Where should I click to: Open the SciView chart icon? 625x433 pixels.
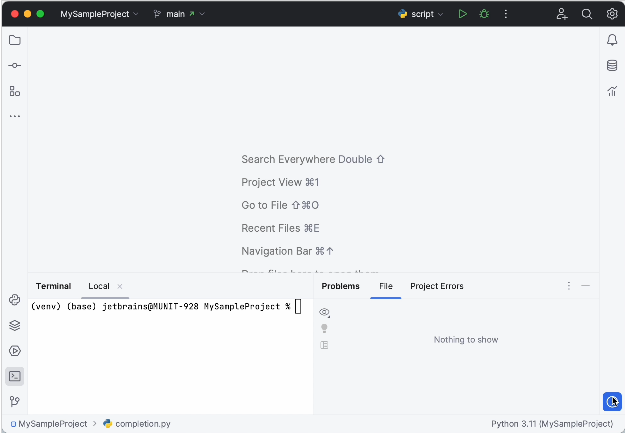point(612,91)
